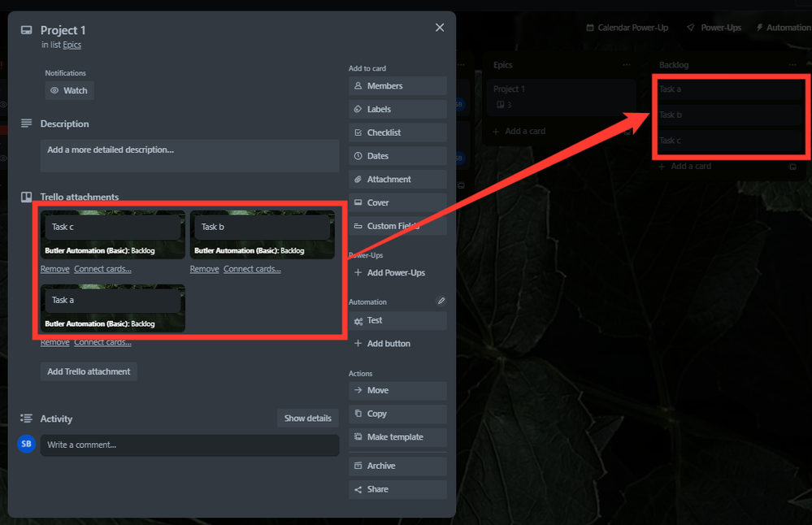Screen dimensions: 812x525
Task: Archive the card
Action: point(397,466)
